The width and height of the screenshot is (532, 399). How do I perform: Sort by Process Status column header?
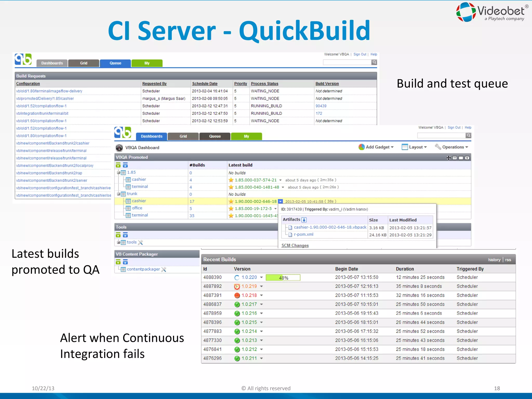click(x=264, y=84)
